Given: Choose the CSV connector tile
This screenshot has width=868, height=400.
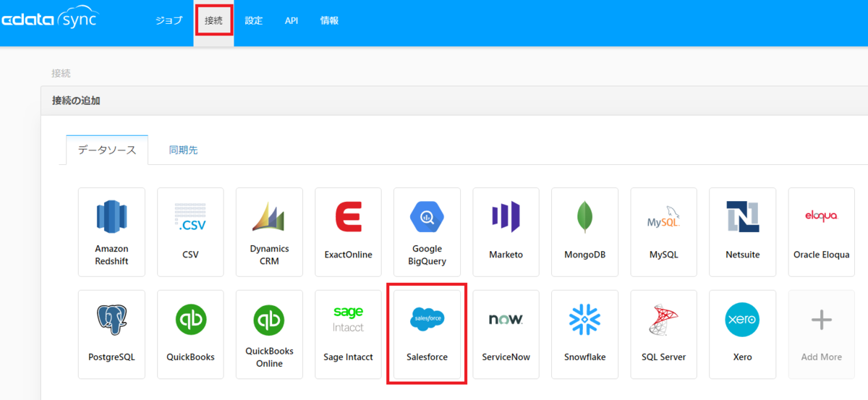Looking at the screenshot, I should tap(190, 232).
